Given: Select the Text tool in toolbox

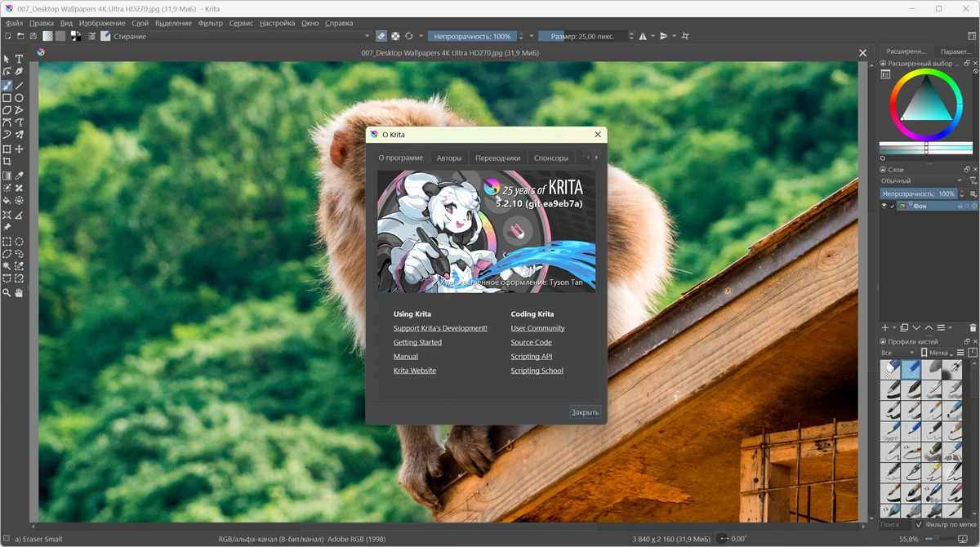Looking at the screenshot, I should [19, 59].
